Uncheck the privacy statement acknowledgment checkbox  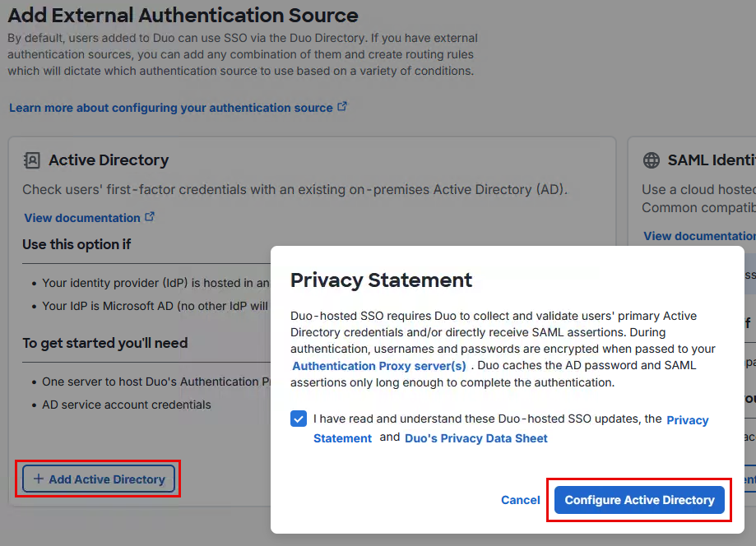click(299, 419)
